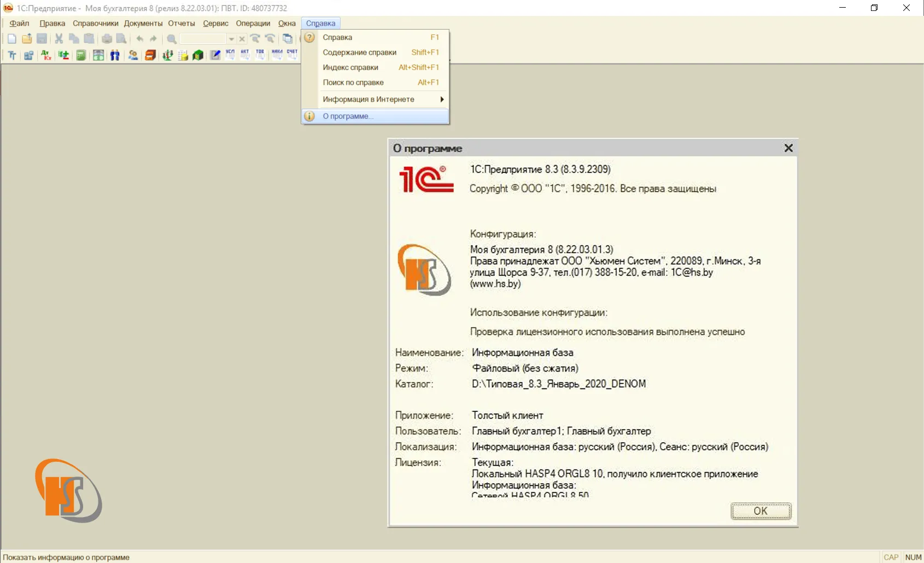The width and height of the screenshot is (924, 563).
Task: Click the green calculator icon
Action: tap(81, 55)
